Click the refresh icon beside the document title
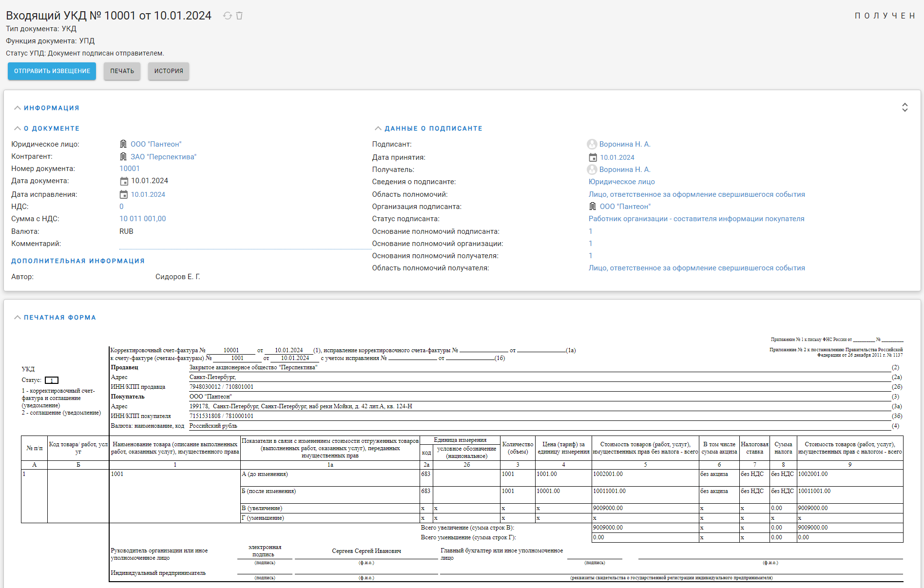Viewport: 924px width, 588px height. click(228, 16)
